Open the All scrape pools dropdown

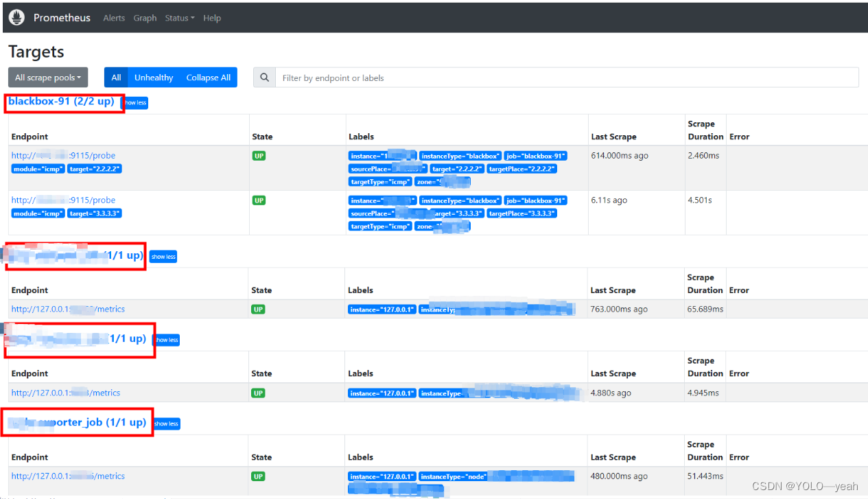48,78
